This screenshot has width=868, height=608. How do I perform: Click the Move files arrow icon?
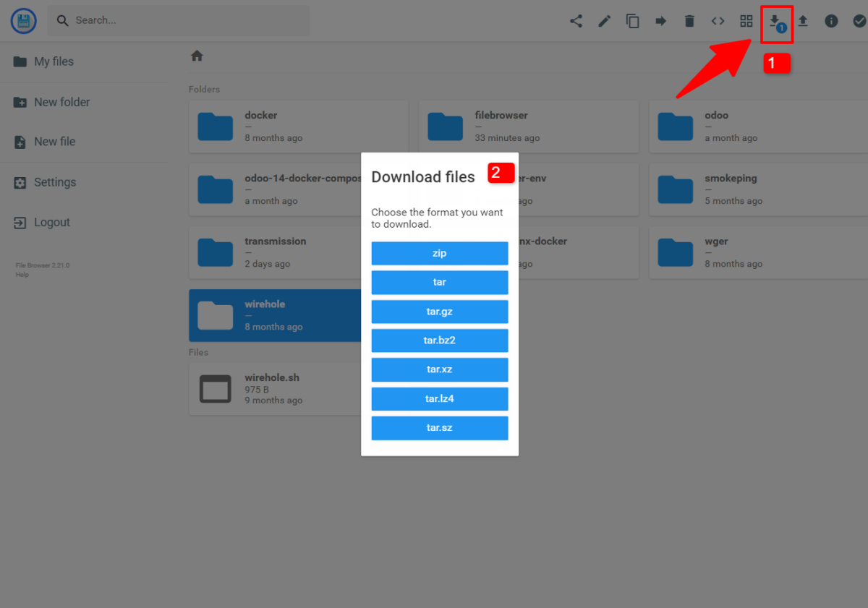click(660, 20)
